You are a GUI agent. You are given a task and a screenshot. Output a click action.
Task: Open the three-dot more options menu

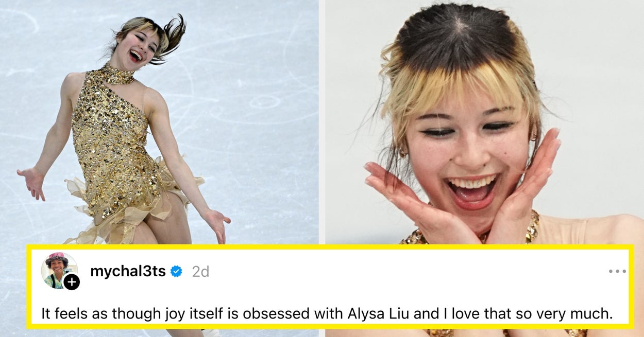point(617,271)
